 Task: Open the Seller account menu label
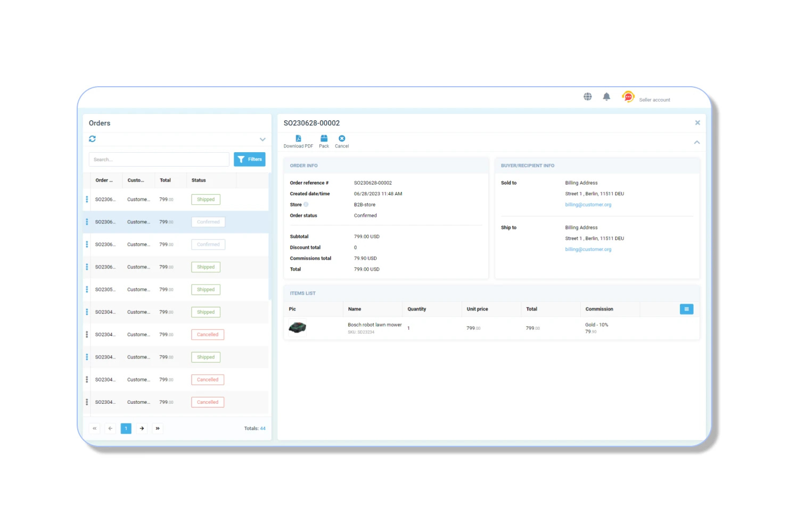654,100
